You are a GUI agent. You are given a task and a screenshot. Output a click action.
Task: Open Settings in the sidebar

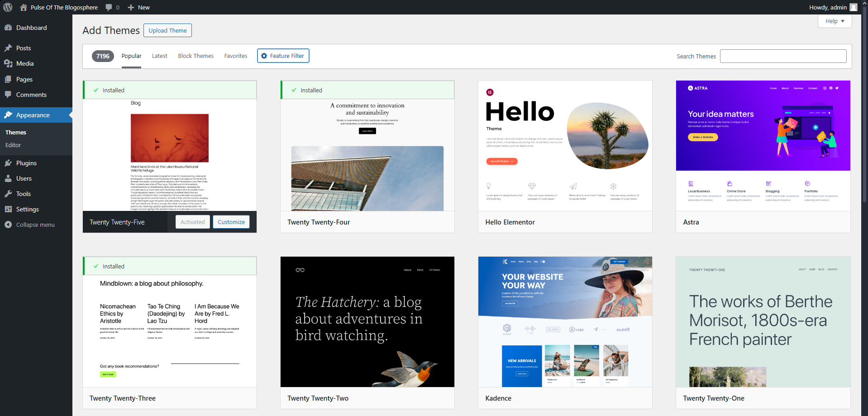click(x=27, y=209)
